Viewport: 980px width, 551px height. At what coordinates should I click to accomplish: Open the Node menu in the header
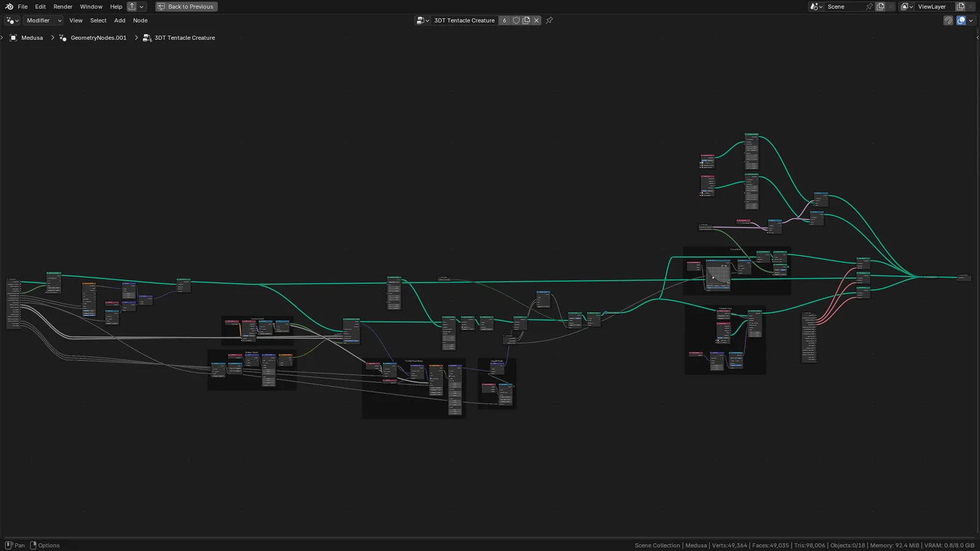[x=140, y=20]
